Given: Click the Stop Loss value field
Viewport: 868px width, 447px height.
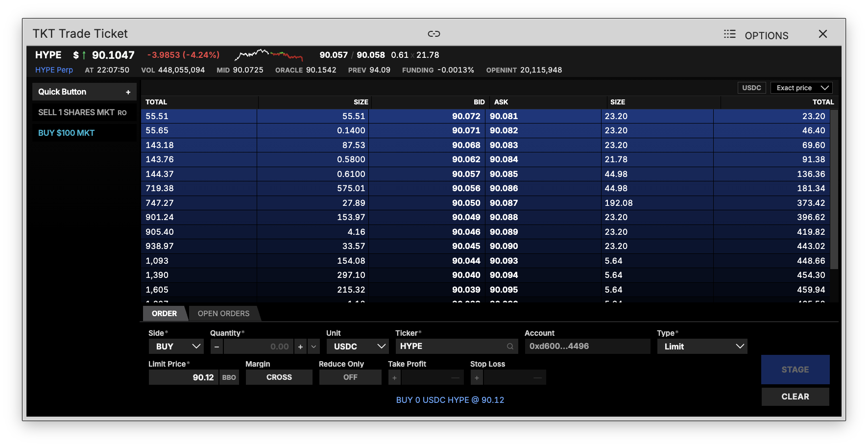Looking at the screenshot, I should click(x=515, y=377).
